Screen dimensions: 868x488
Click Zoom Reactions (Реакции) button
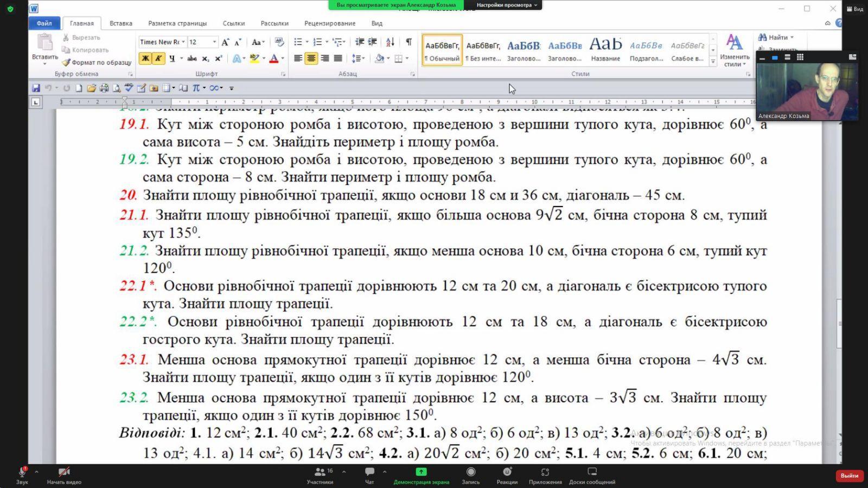pyautogui.click(x=507, y=476)
